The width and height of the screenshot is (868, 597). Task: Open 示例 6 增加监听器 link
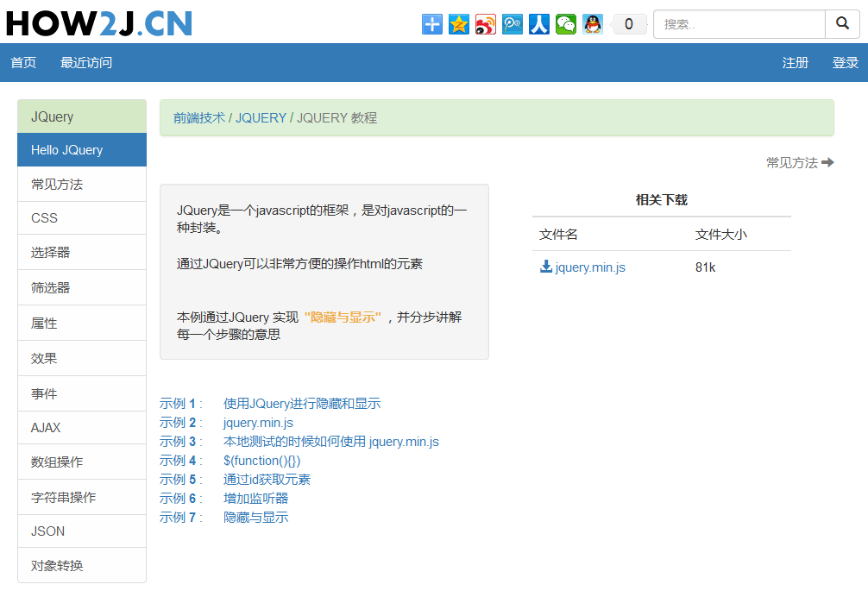[255, 499]
